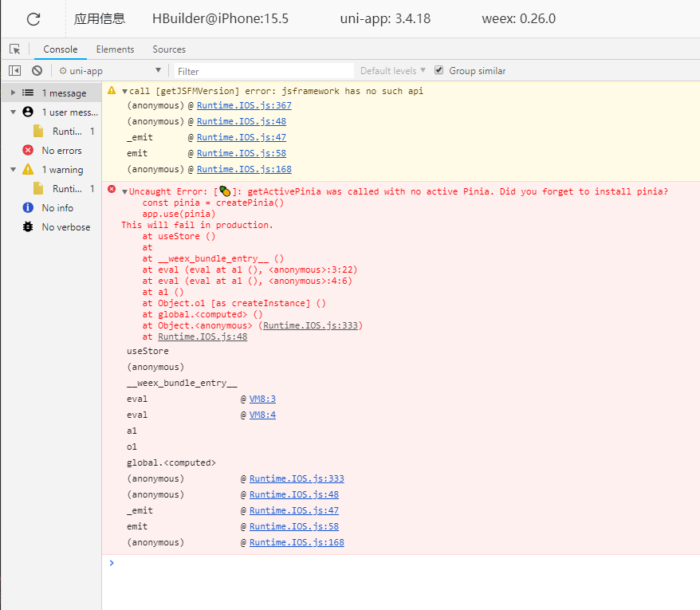Activate the inspect element picker icon

pos(14,49)
